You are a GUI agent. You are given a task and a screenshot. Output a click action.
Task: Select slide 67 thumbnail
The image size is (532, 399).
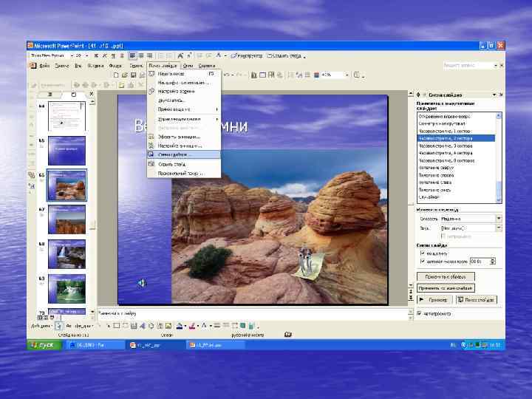click(66, 219)
